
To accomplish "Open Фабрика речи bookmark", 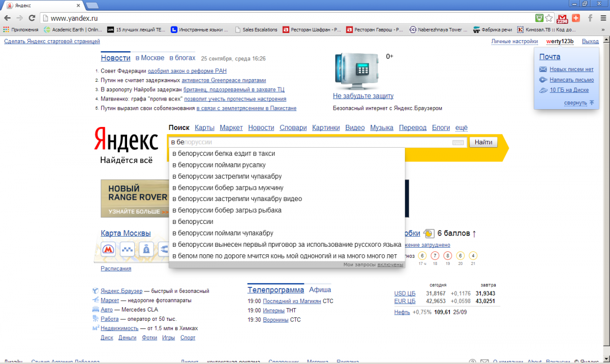I will (x=492, y=29).
